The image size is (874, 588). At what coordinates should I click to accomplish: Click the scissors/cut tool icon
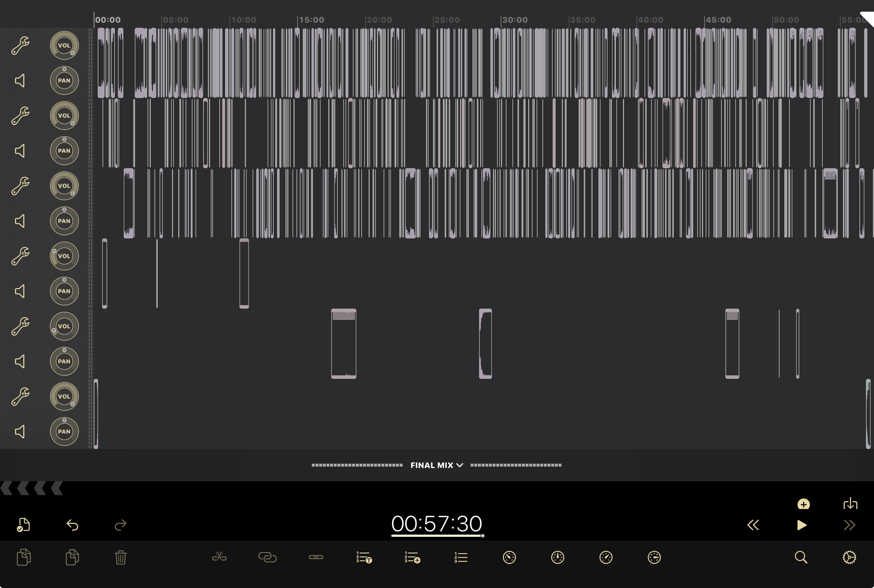(x=219, y=557)
